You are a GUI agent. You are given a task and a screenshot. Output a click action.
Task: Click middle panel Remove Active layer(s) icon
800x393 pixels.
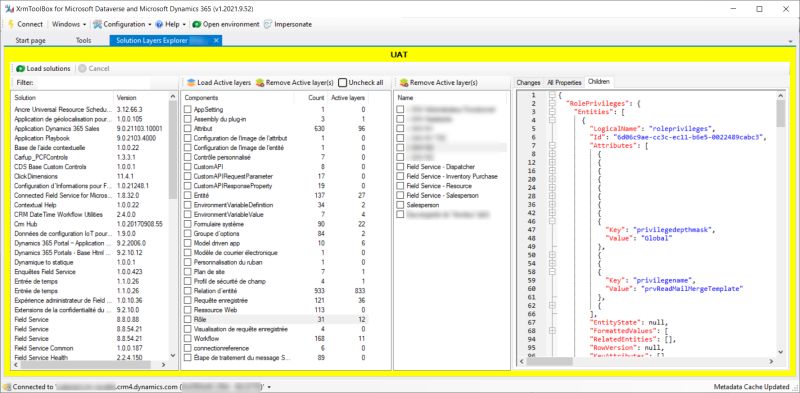point(260,82)
